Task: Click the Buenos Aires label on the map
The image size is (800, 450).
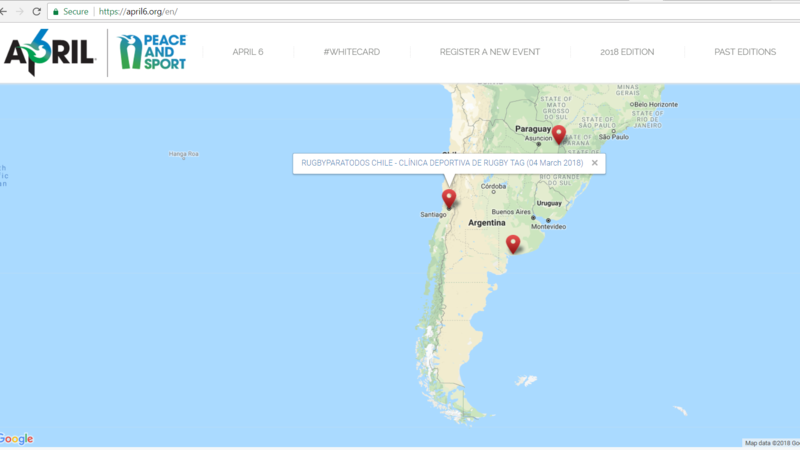Action: click(510, 212)
